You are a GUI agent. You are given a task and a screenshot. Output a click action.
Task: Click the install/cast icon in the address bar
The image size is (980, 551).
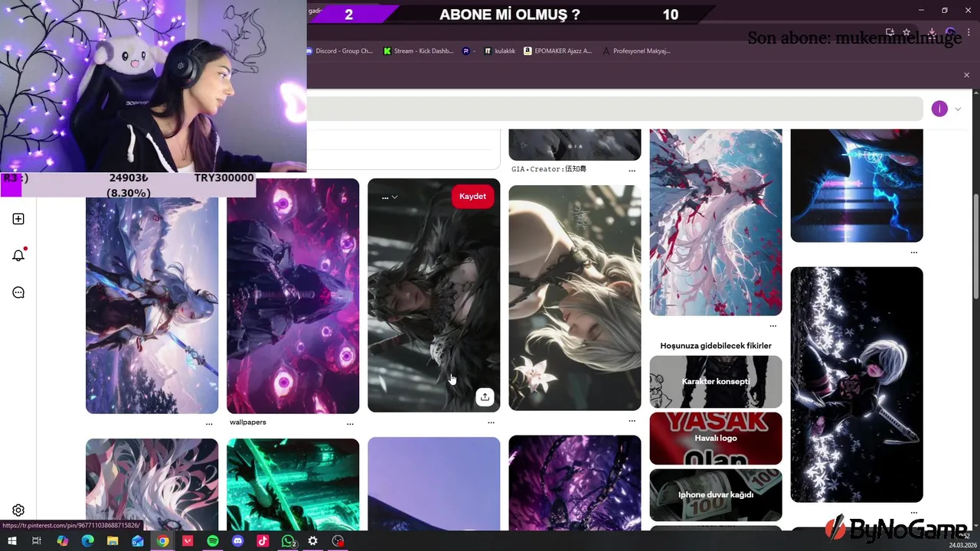[x=890, y=32]
